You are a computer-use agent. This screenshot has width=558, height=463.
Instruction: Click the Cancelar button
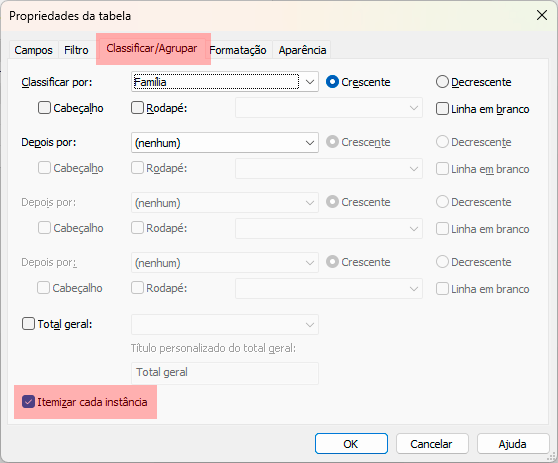pos(432,443)
